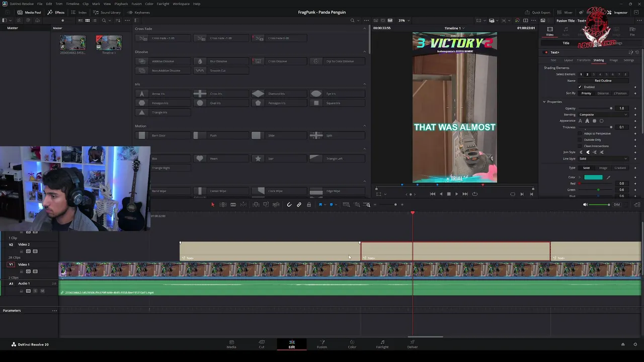Switch to the Layout tab in Inspector
Viewport: 644px width, 362px height.
(569, 60)
